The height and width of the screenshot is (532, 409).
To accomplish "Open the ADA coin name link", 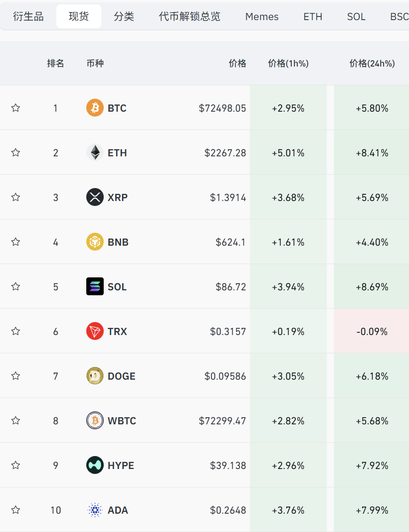I will click(118, 510).
